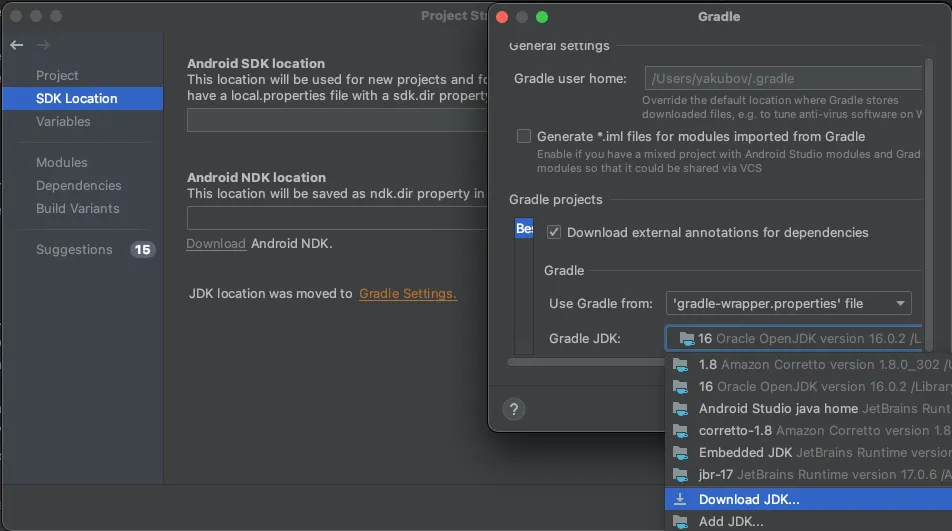Click folder icon next to Android Studio java home
The height and width of the screenshot is (531, 952).
tap(681, 409)
